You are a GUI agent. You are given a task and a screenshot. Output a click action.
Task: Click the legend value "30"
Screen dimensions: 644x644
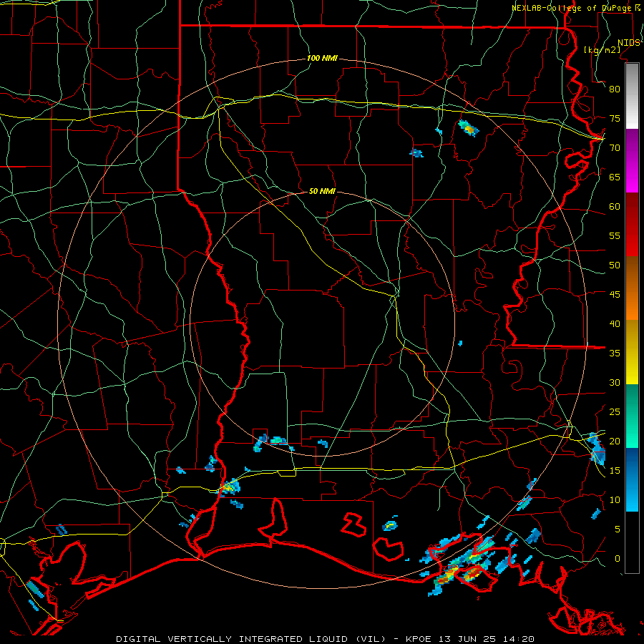point(615,382)
